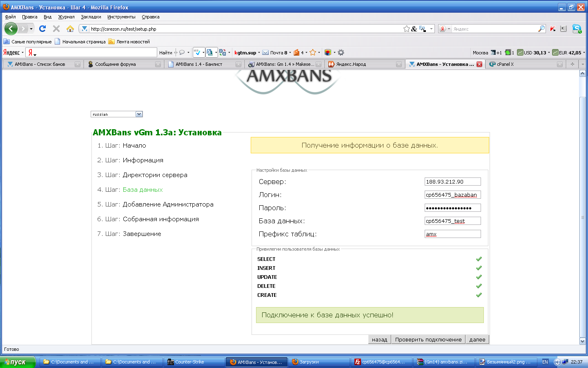
Task: Click the Skype toolbar icon
Action: coord(577,29)
